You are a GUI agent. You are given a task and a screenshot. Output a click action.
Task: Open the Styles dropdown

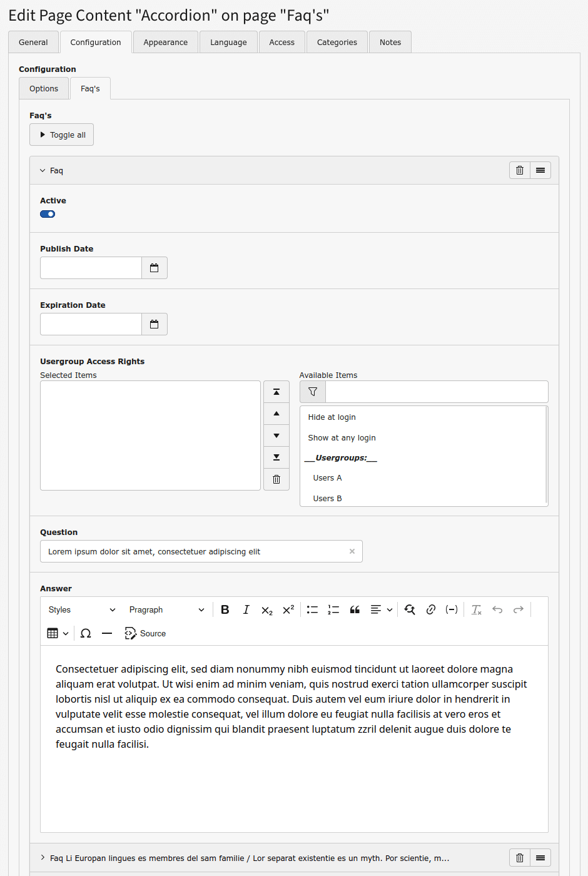tap(81, 609)
